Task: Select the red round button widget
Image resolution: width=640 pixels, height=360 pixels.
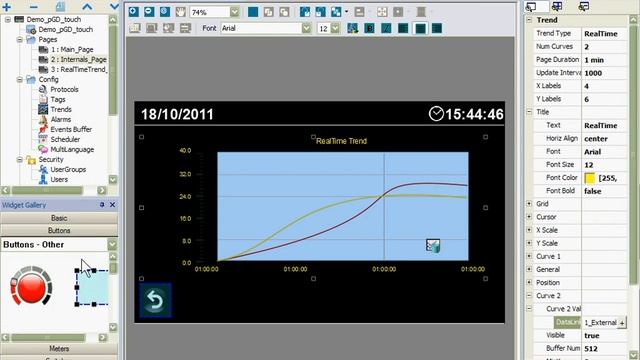Action: click(31, 286)
